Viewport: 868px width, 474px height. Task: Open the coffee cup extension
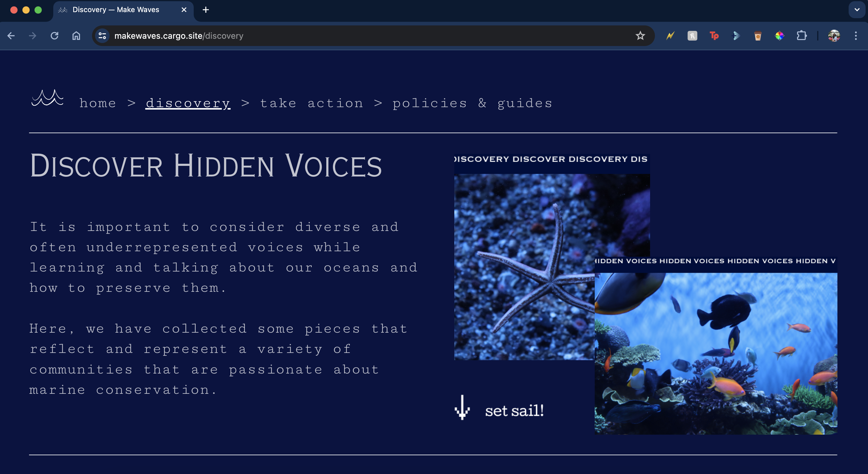click(758, 36)
